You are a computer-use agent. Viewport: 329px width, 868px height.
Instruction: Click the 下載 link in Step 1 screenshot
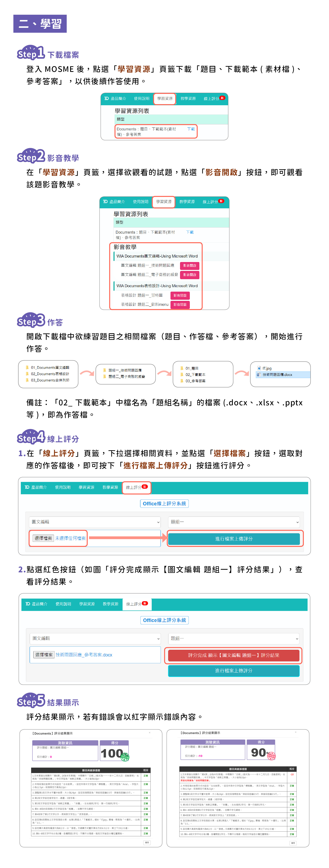[x=191, y=129]
